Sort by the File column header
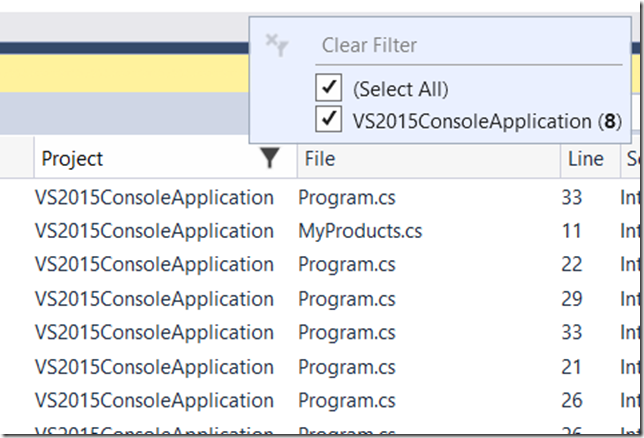644x438 pixels. pyautogui.click(x=320, y=159)
